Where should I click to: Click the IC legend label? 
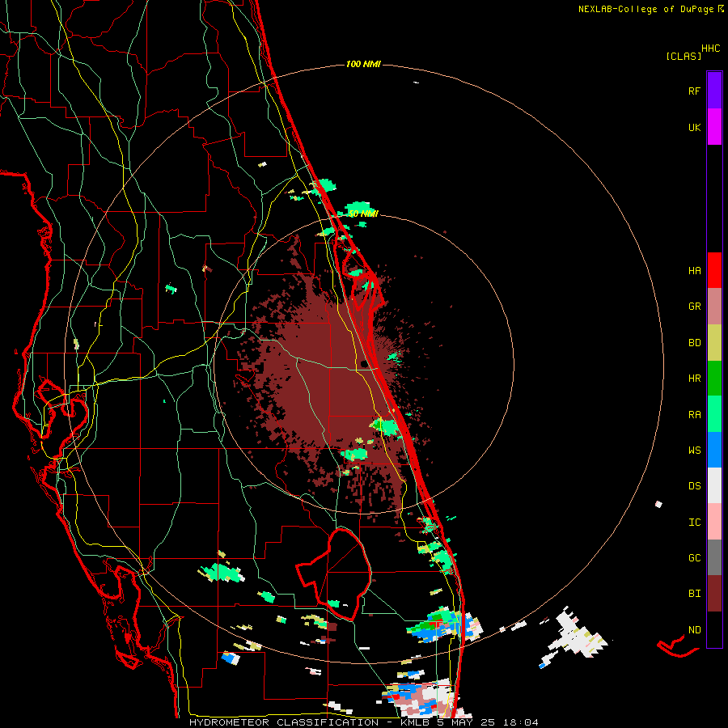[x=694, y=523]
